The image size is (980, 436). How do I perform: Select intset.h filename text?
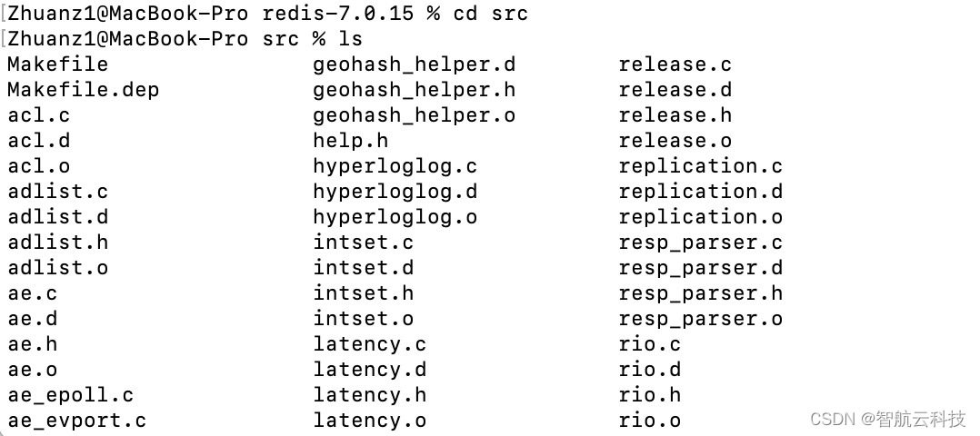click(363, 293)
